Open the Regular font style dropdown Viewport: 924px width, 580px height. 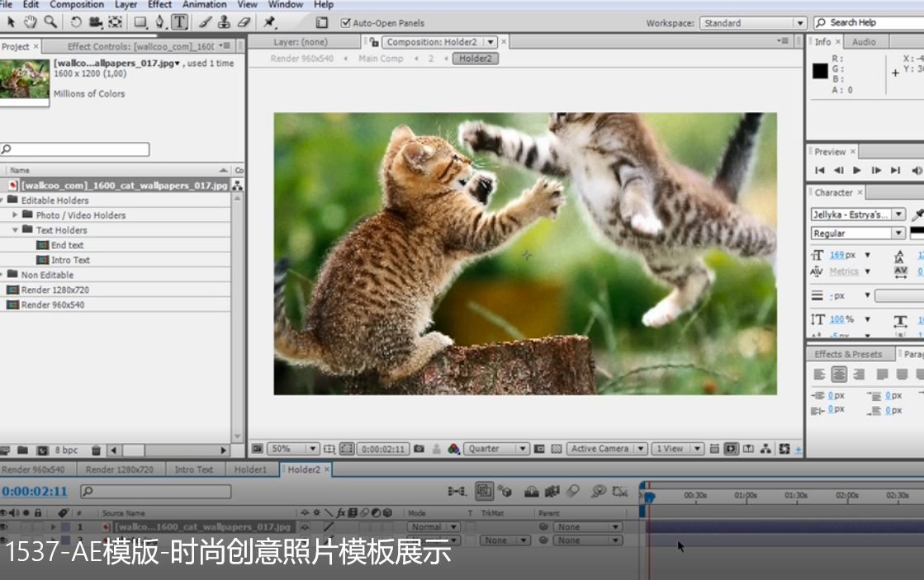tap(857, 233)
